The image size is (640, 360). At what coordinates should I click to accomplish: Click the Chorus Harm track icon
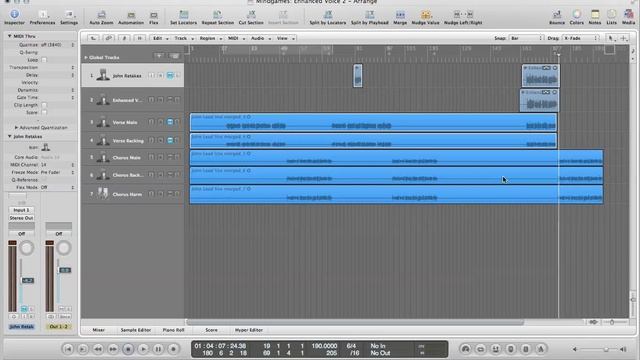pos(103,193)
